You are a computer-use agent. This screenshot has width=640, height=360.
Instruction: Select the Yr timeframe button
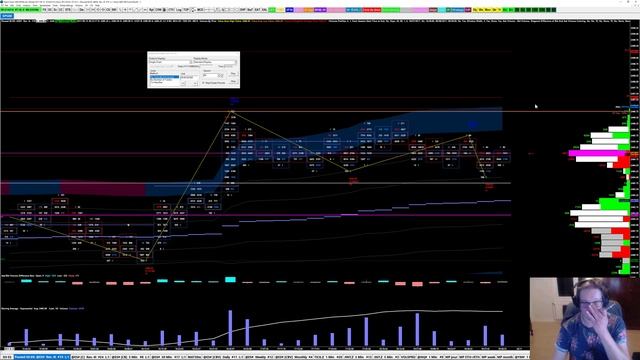pyautogui.click(x=500, y=9)
